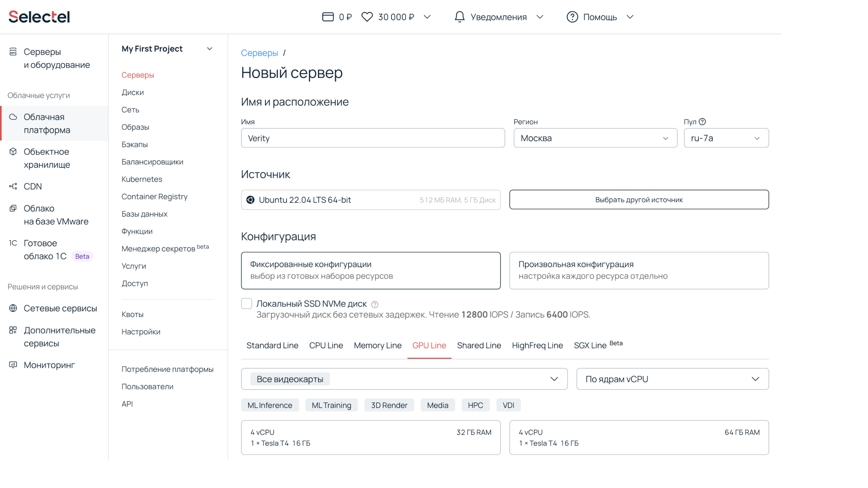Open Балансировщики menu item
This screenshot has width=868, height=488.
pos(152,162)
